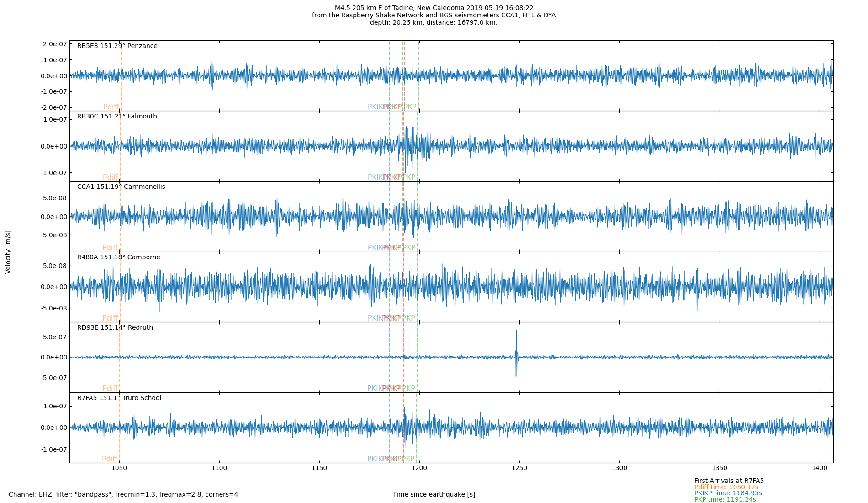Select the '-5.0e-08' tick of the Camborne panel

(x=53, y=308)
